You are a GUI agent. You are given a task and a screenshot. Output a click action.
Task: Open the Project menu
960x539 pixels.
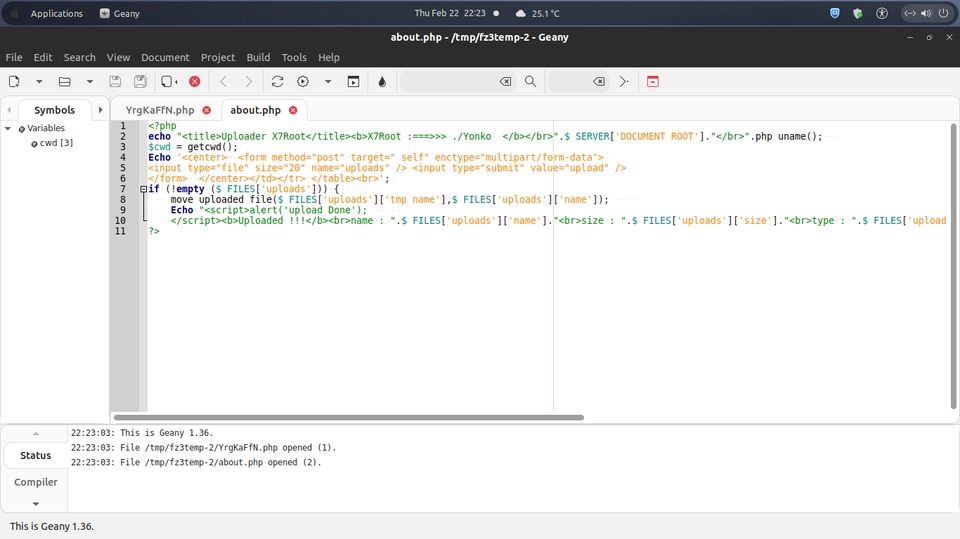218,57
